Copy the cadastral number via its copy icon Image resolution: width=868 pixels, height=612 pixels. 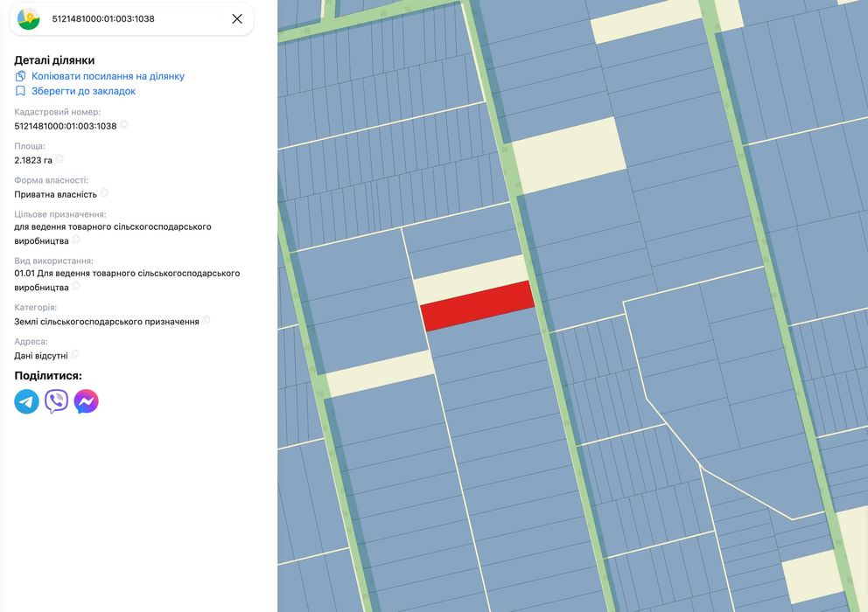point(124,125)
